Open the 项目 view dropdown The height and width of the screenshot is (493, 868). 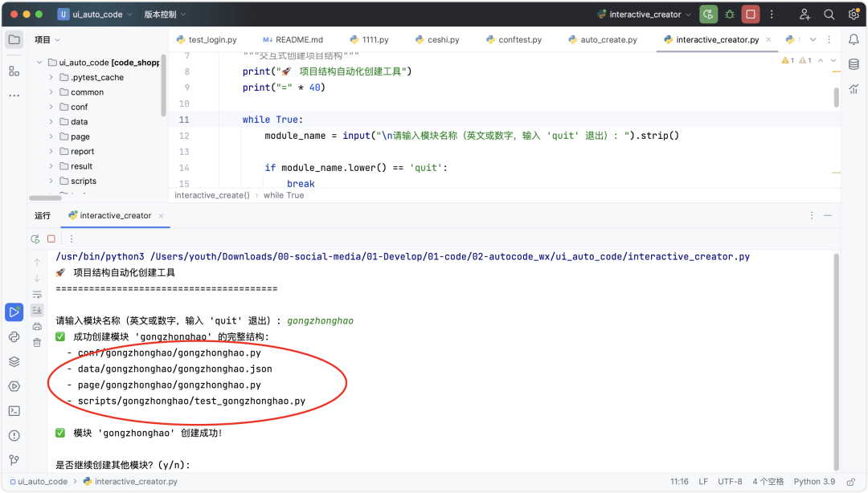click(x=47, y=39)
